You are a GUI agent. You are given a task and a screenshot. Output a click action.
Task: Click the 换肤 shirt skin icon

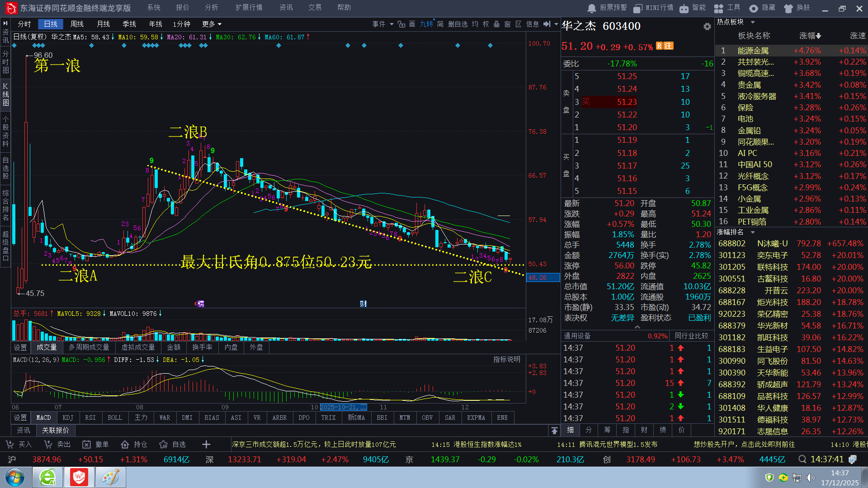pos(788,8)
